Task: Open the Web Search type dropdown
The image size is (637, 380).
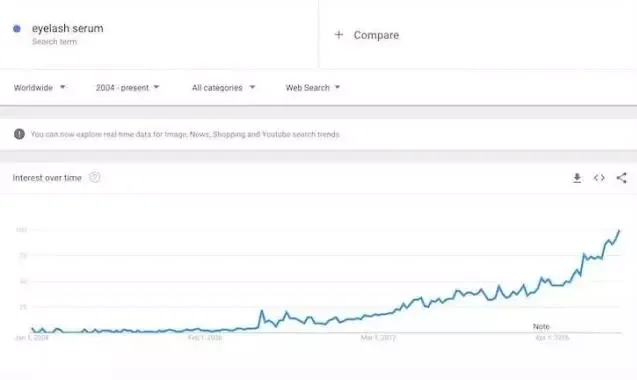Action: click(312, 87)
